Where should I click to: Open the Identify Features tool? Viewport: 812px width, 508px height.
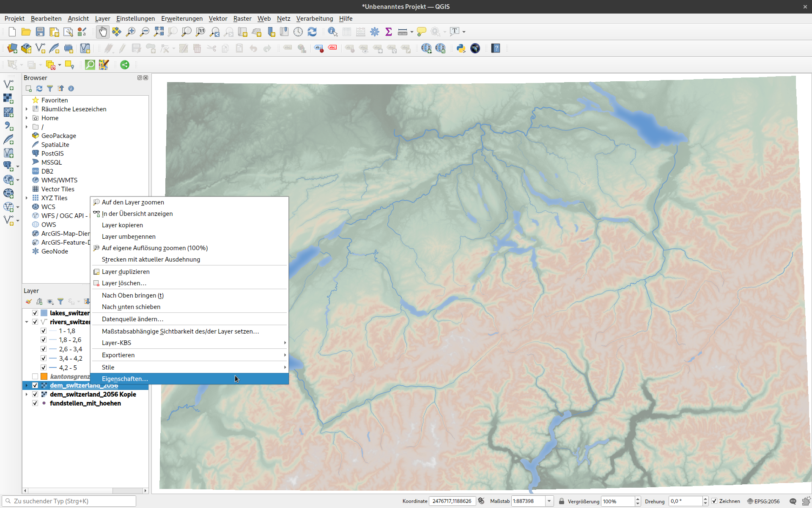[x=332, y=32]
